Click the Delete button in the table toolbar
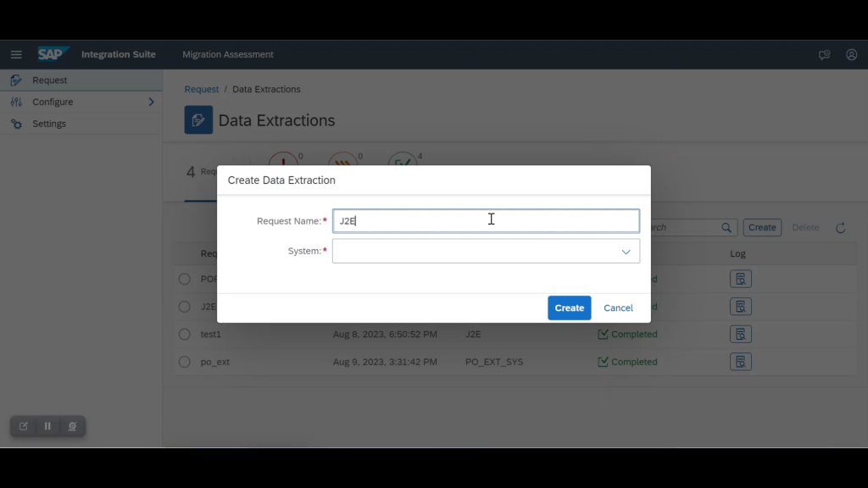868x488 pixels. [x=805, y=227]
